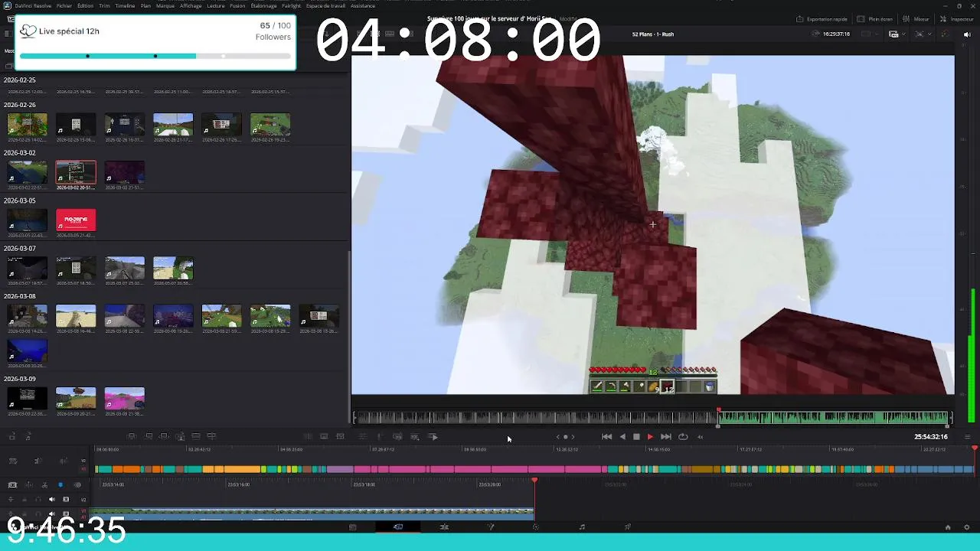Open the DaVinci Resolve application menu
Screen dimensions: 980x551
[x=32, y=5]
